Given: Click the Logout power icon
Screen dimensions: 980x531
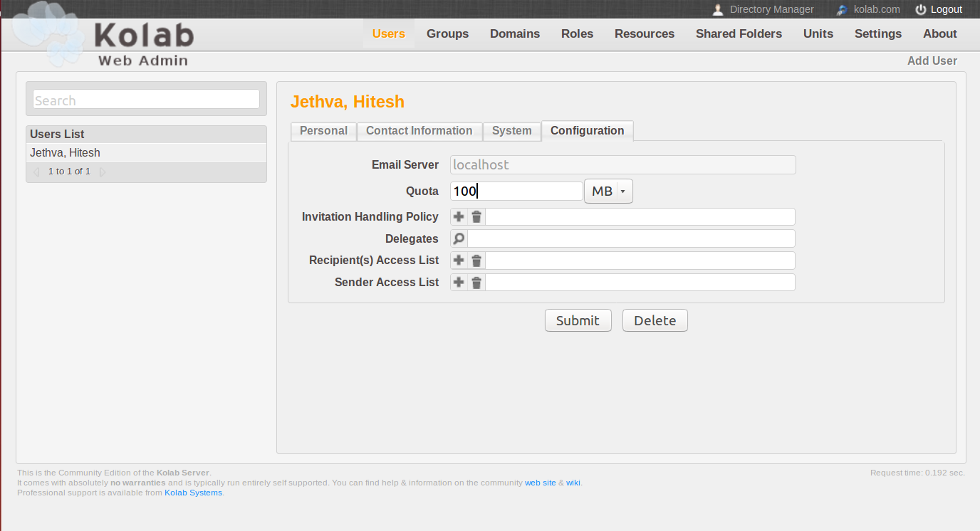Looking at the screenshot, I should click(921, 10).
